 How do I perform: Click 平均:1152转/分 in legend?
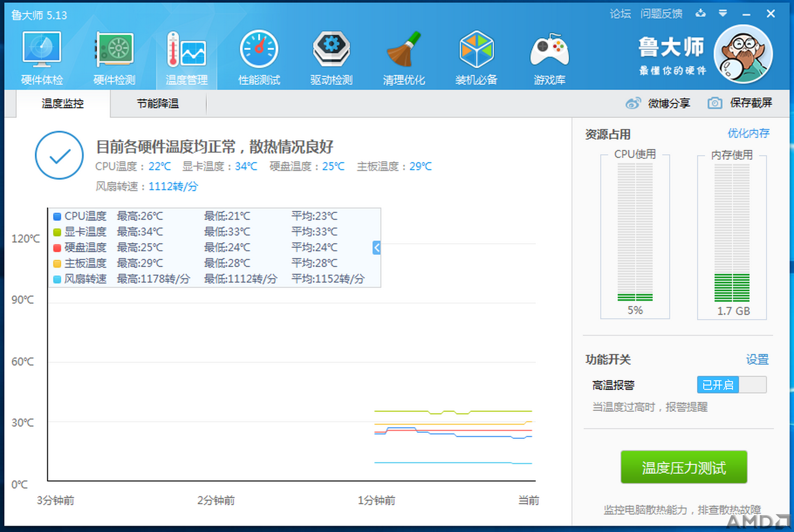[x=328, y=279]
